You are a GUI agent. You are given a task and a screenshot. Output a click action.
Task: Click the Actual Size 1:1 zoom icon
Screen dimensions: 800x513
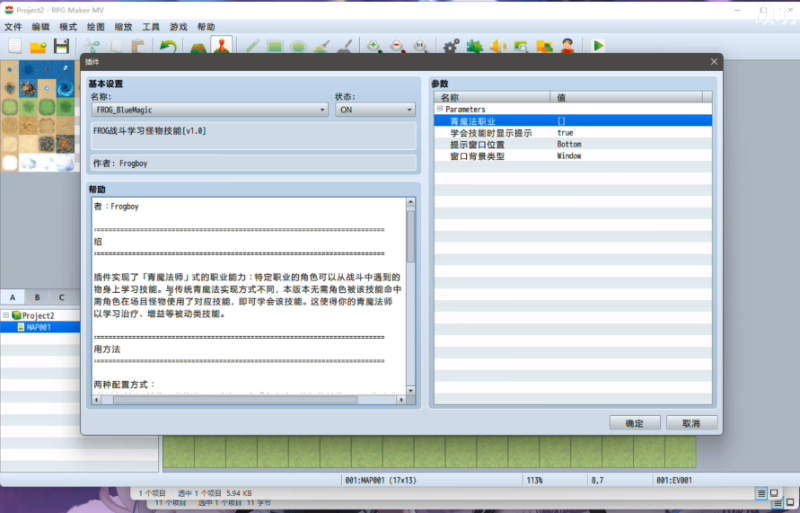[420, 46]
